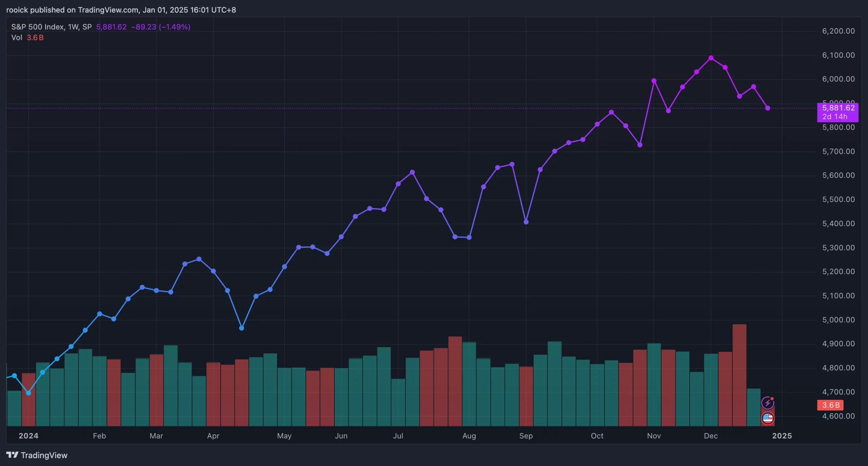This screenshot has height=466, width=868.
Task: Click the Jul label on time axis
Action: pyautogui.click(x=398, y=436)
